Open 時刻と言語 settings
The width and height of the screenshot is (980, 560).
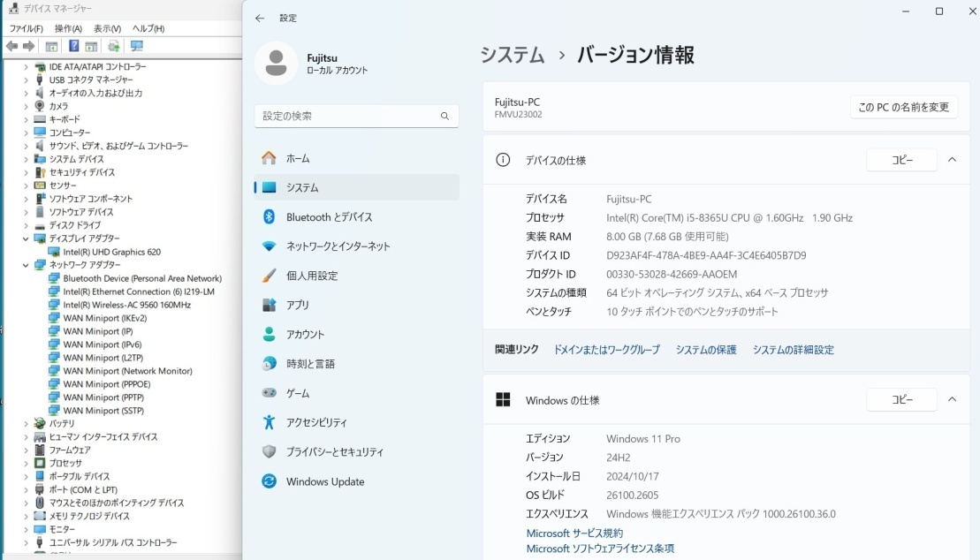pyautogui.click(x=356, y=364)
